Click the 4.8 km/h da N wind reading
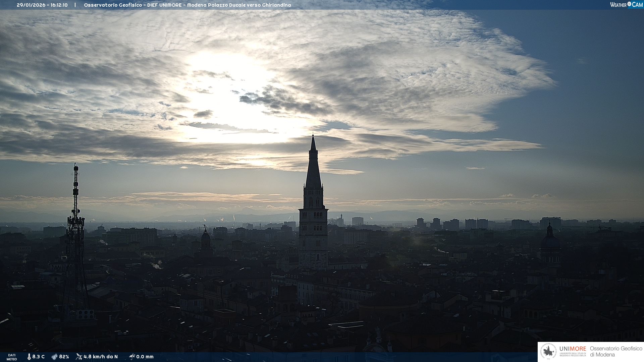 pyautogui.click(x=101, y=357)
